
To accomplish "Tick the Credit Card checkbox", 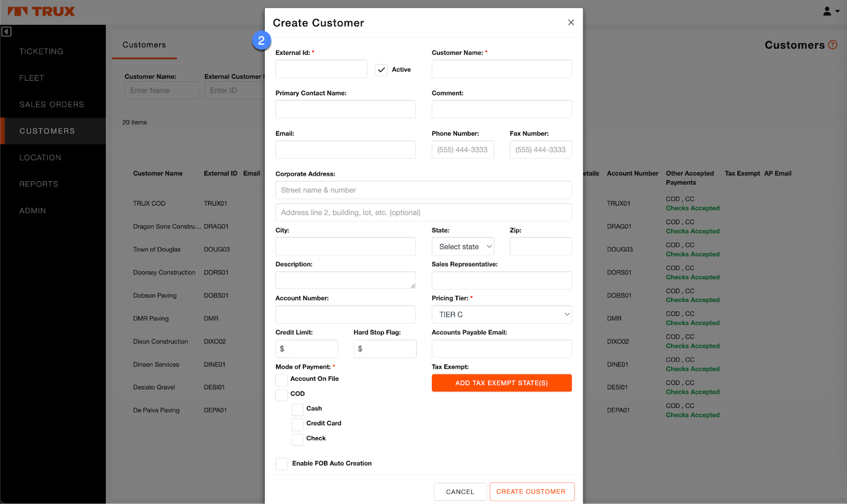I will pyautogui.click(x=298, y=424).
